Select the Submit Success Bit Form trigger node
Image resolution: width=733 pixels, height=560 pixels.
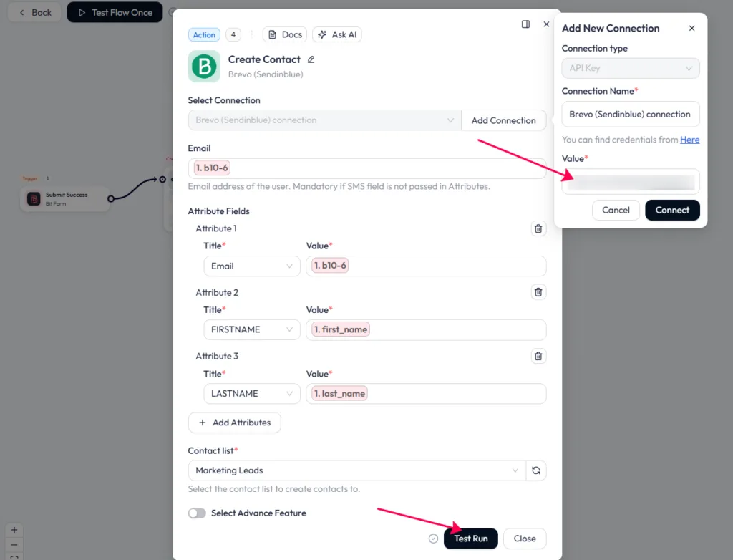(x=65, y=199)
